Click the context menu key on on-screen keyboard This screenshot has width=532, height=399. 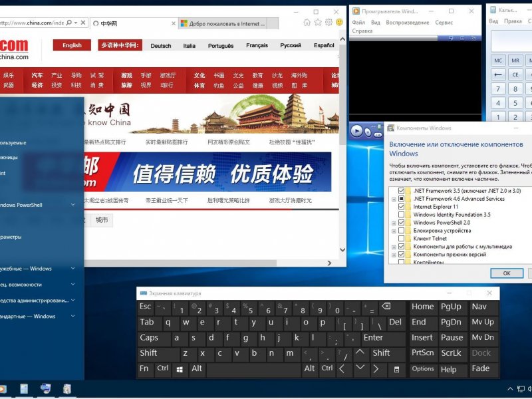pyautogui.click(x=396, y=370)
